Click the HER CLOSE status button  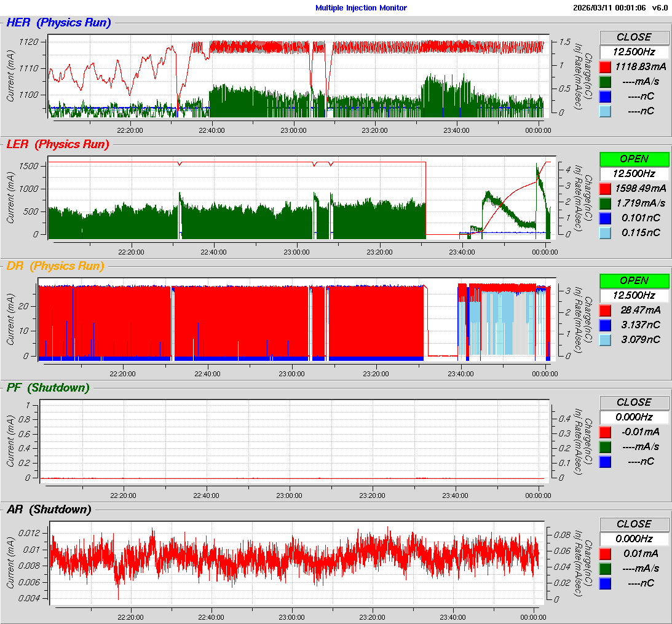[x=634, y=38]
